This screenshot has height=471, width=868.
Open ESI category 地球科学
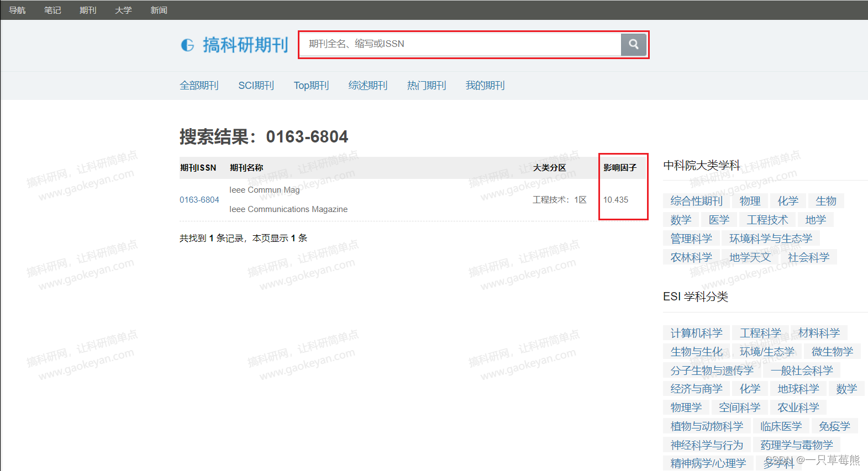pyautogui.click(x=798, y=389)
